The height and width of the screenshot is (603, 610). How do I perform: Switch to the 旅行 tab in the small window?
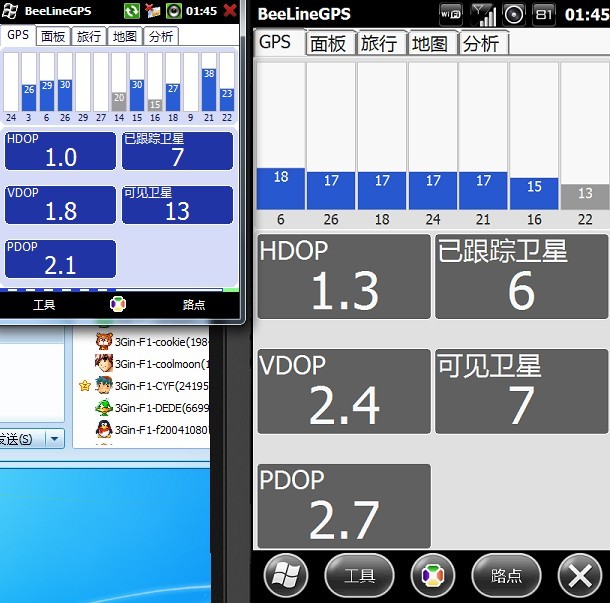coord(89,37)
